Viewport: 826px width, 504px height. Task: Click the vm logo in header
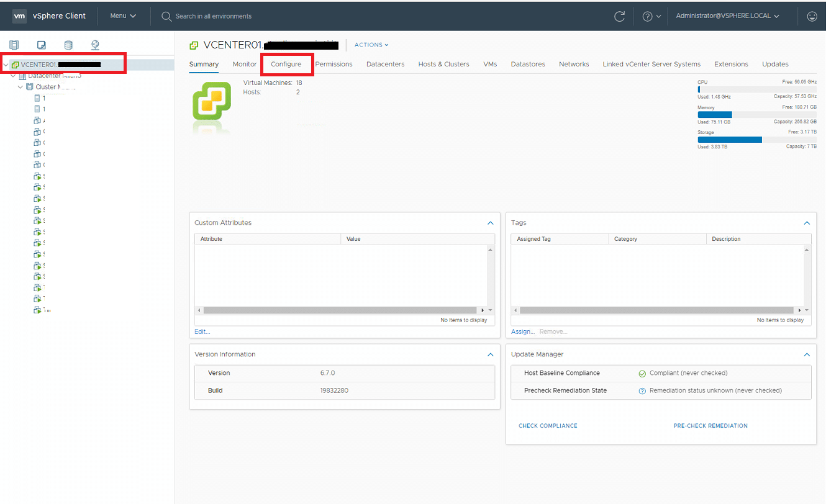[x=20, y=16]
